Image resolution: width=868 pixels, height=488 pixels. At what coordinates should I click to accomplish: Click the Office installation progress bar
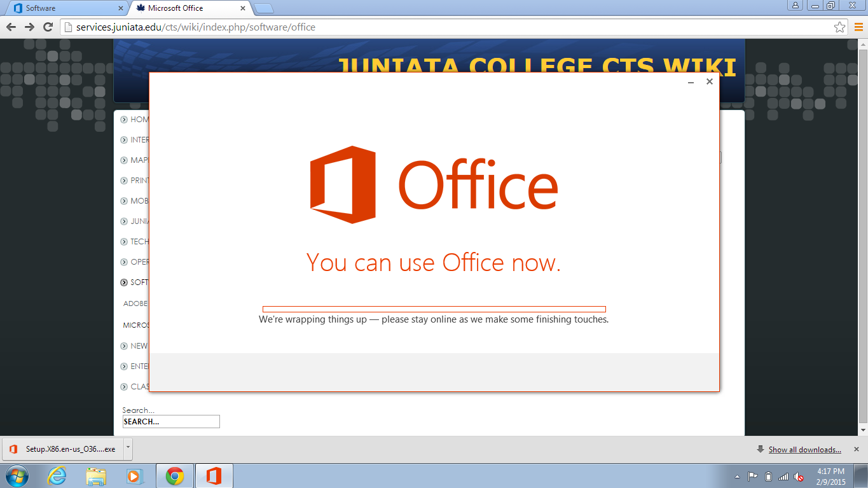click(x=434, y=309)
